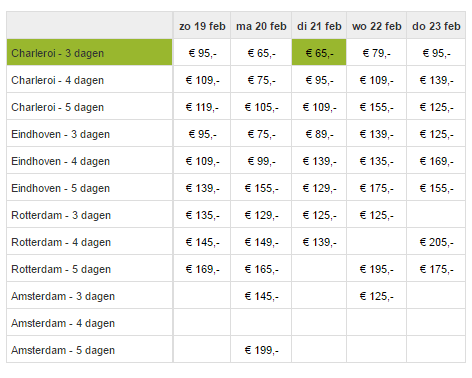Viewport: 472px width, 378px height.
Task: Choose € 125 for Amsterdam 3 dagen on wo 22 feb
Action: 376,296
